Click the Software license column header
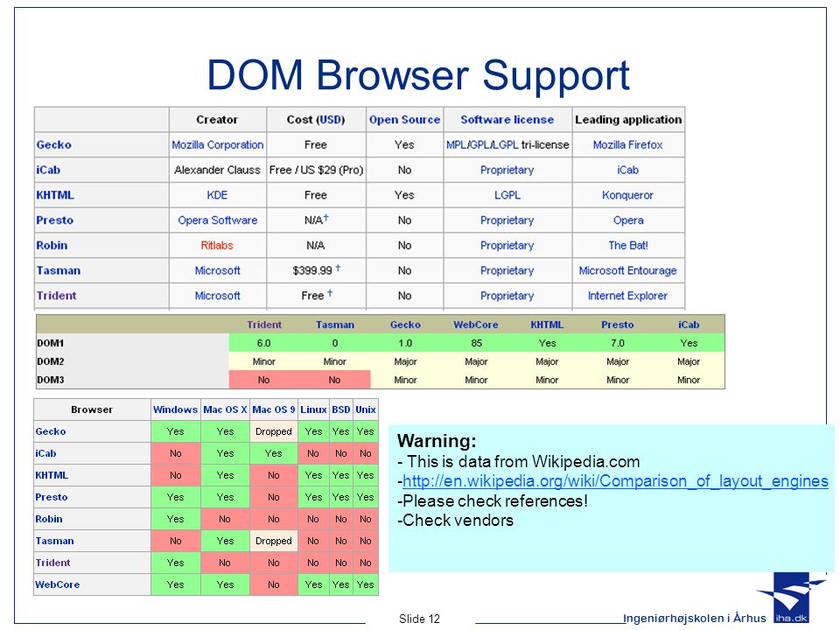 507,120
